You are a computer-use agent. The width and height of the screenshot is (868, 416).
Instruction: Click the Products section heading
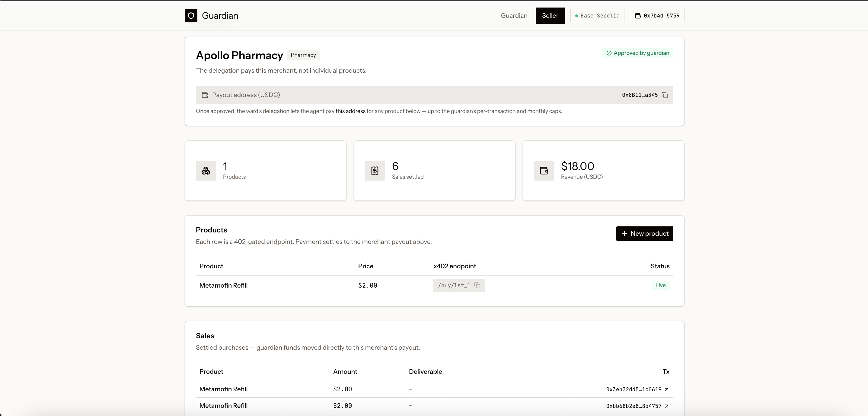(211, 230)
